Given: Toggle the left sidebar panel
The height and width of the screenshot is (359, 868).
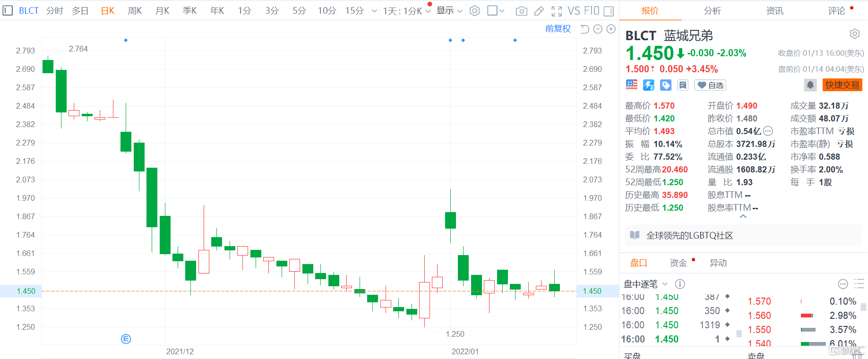Looking at the screenshot, I should [x=8, y=10].
